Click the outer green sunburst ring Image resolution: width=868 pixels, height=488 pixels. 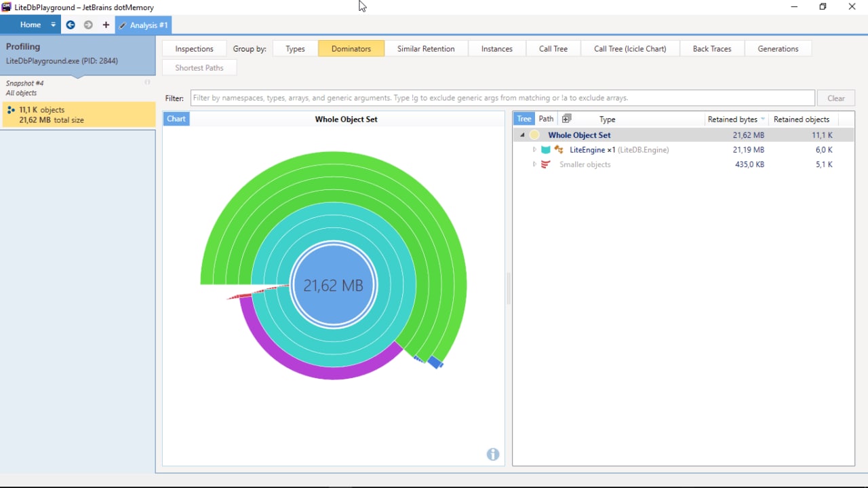click(333, 159)
